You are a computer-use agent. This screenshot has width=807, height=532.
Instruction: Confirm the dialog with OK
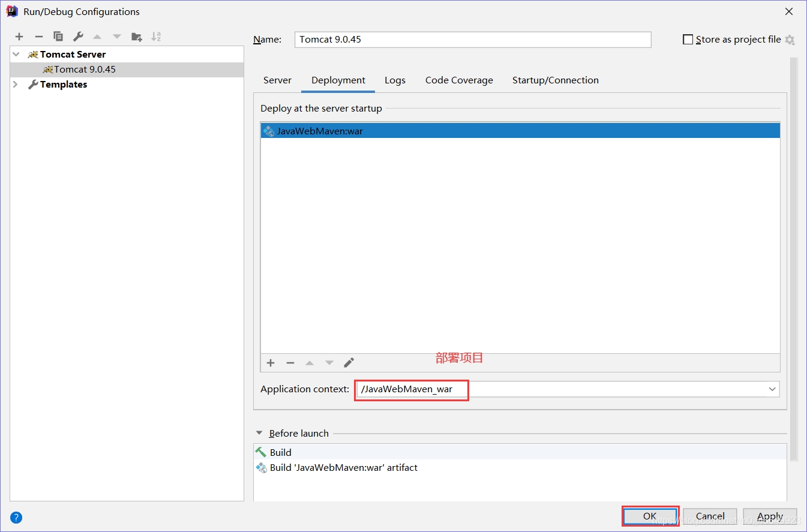click(x=650, y=516)
